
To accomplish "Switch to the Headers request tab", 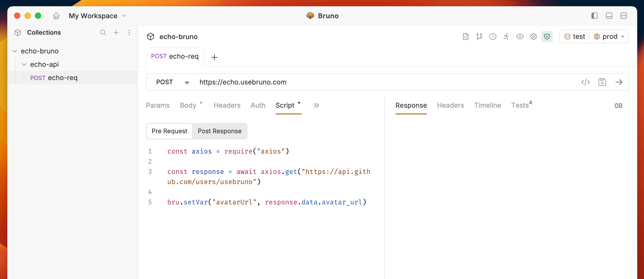I will click(227, 105).
